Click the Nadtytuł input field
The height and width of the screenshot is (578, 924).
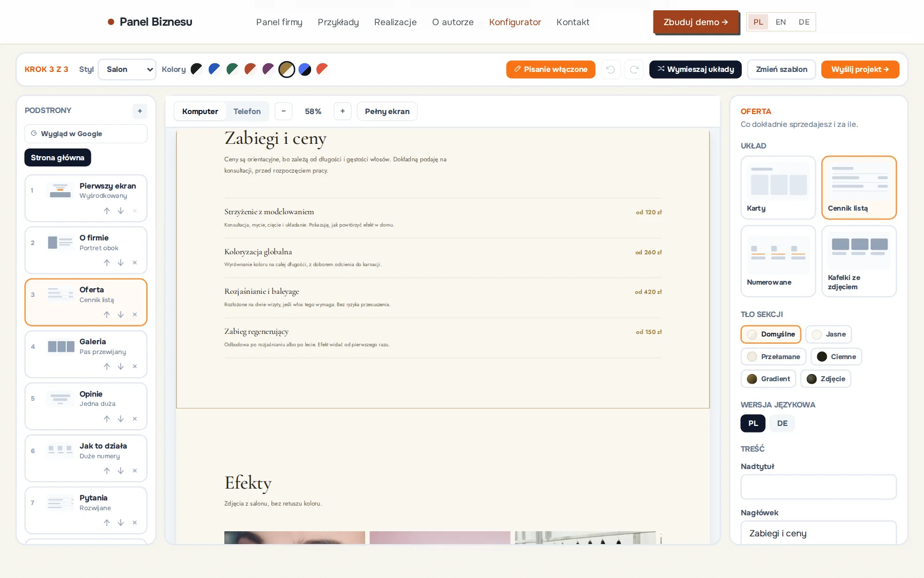point(818,487)
